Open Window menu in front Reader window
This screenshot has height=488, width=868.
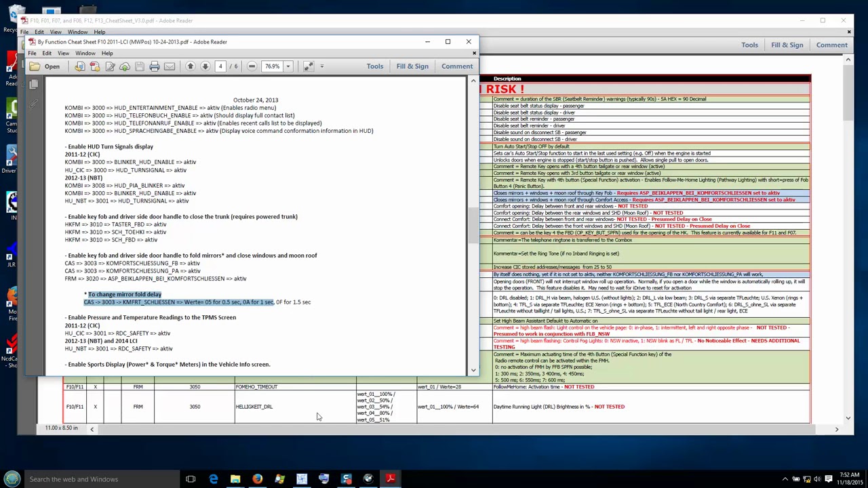pyautogui.click(x=85, y=53)
